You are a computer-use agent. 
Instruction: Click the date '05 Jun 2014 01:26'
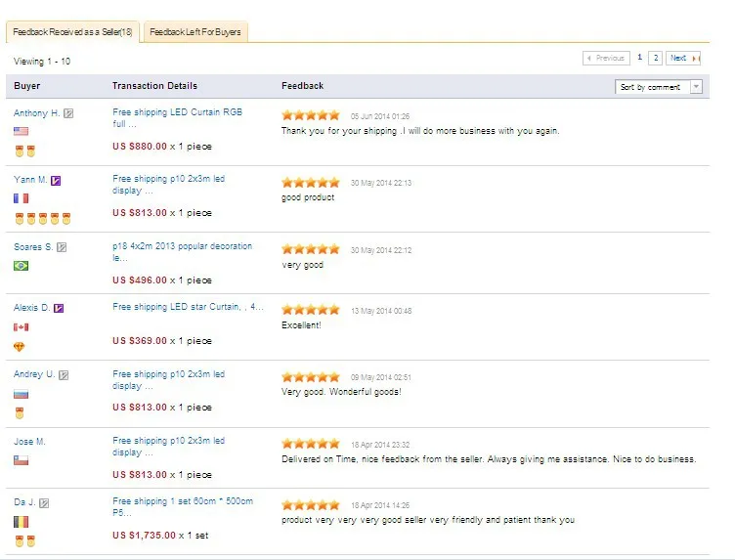380,116
